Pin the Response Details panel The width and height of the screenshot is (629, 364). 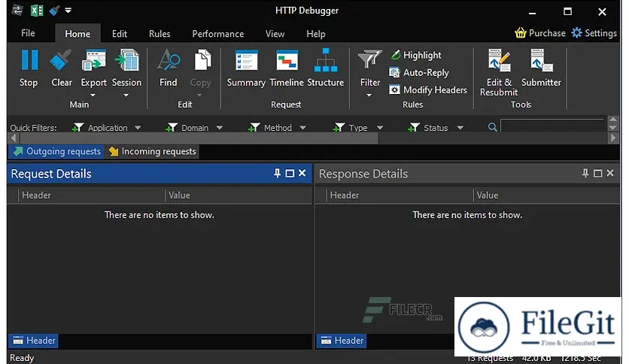[x=585, y=173]
